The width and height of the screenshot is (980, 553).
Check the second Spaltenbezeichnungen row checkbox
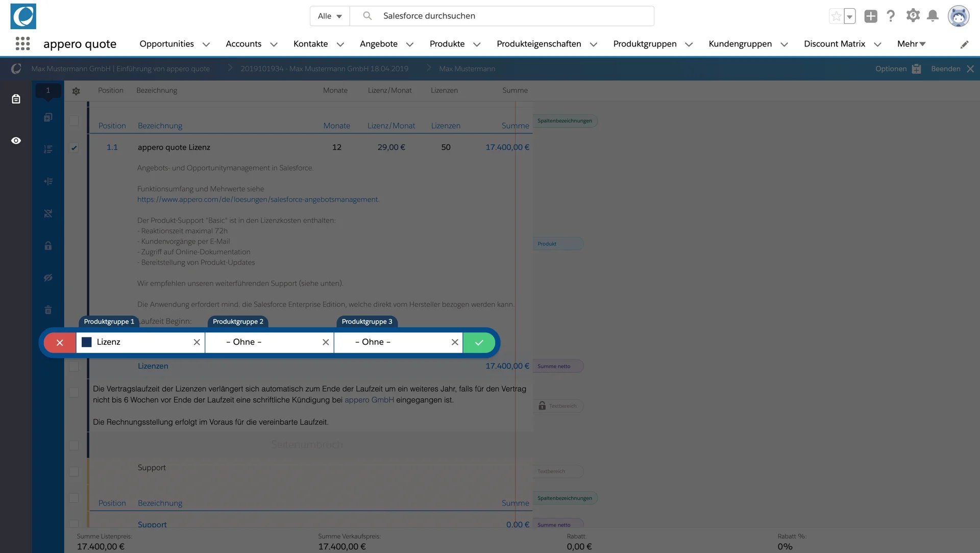[74, 498]
